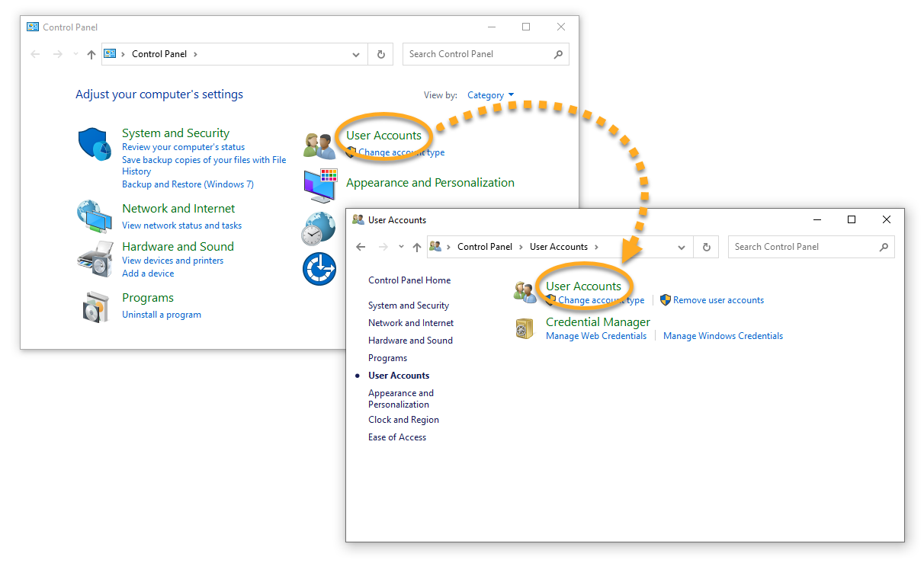The height and width of the screenshot is (563, 924).
Task: Click the Credential Manager safe icon
Action: pos(525,328)
